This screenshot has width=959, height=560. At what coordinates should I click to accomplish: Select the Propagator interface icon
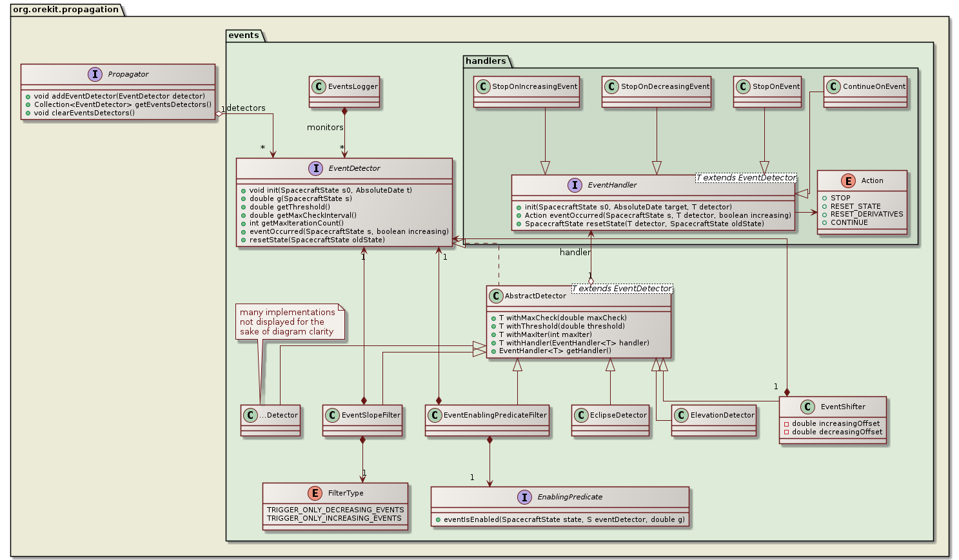click(95, 74)
